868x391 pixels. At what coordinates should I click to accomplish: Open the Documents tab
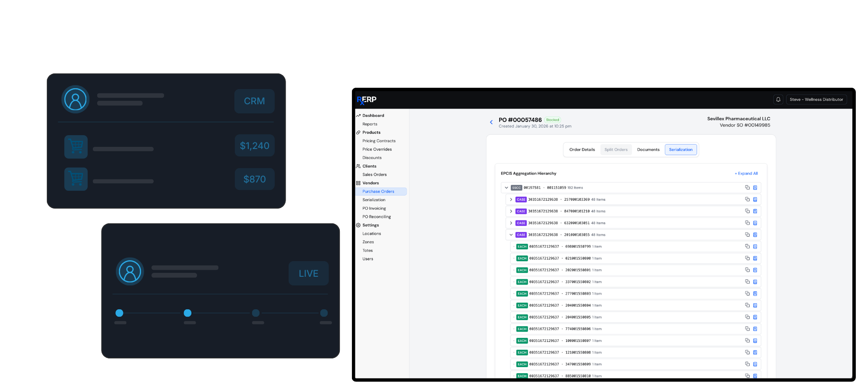click(x=648, y=149)
